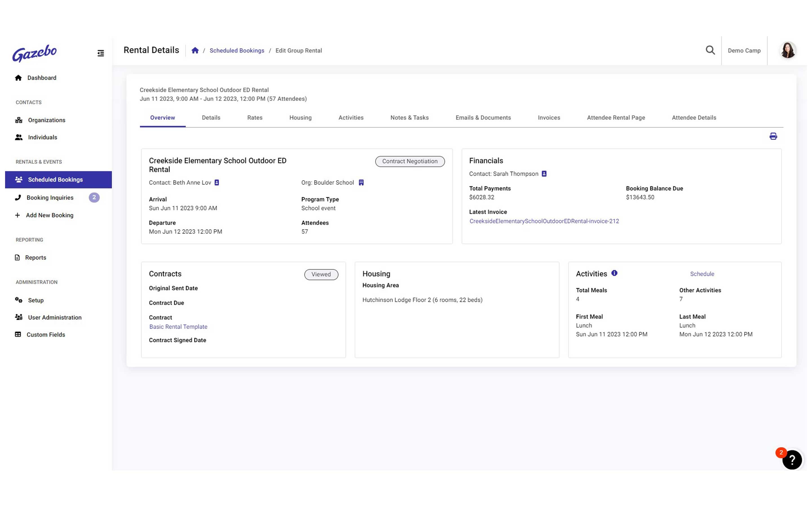Switch to the Emails & Documents tab

pyautogui.click(x=483, y=118)
